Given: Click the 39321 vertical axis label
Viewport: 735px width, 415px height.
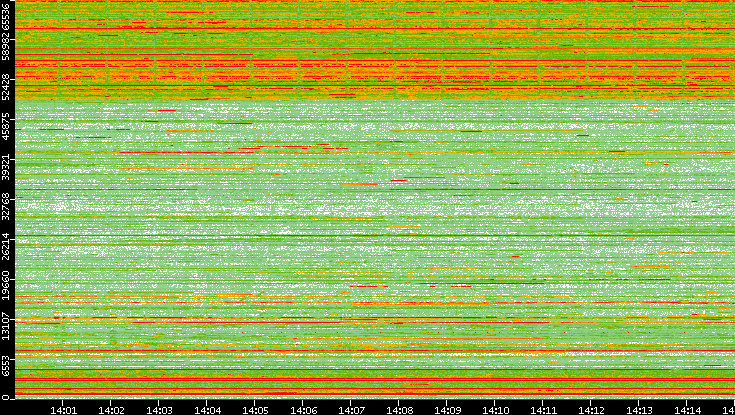Looking at the screenshot, I should (x=5, y=167).
